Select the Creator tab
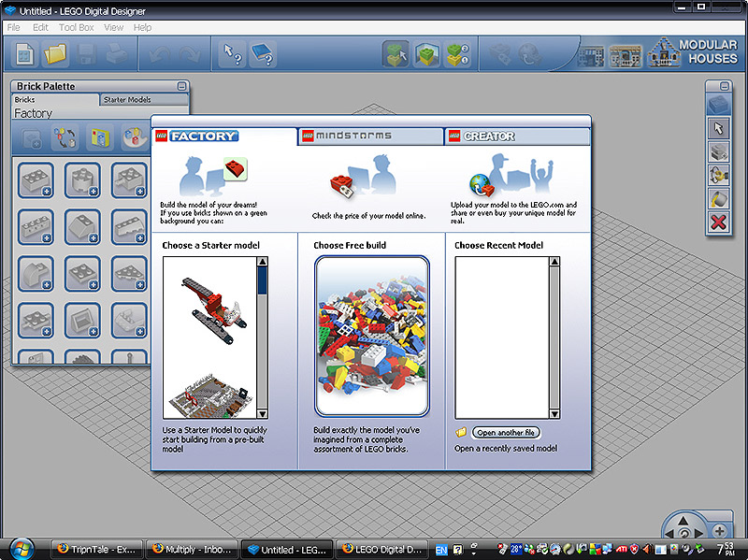Screen dimensions: 748x560 pos(517,136)
